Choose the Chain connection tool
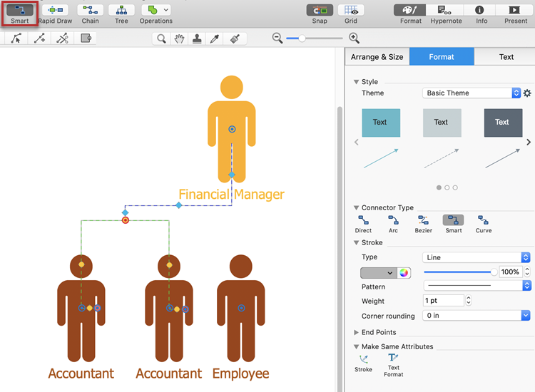Viewport: 535px width, 392px height. click(x=90, y=10)
